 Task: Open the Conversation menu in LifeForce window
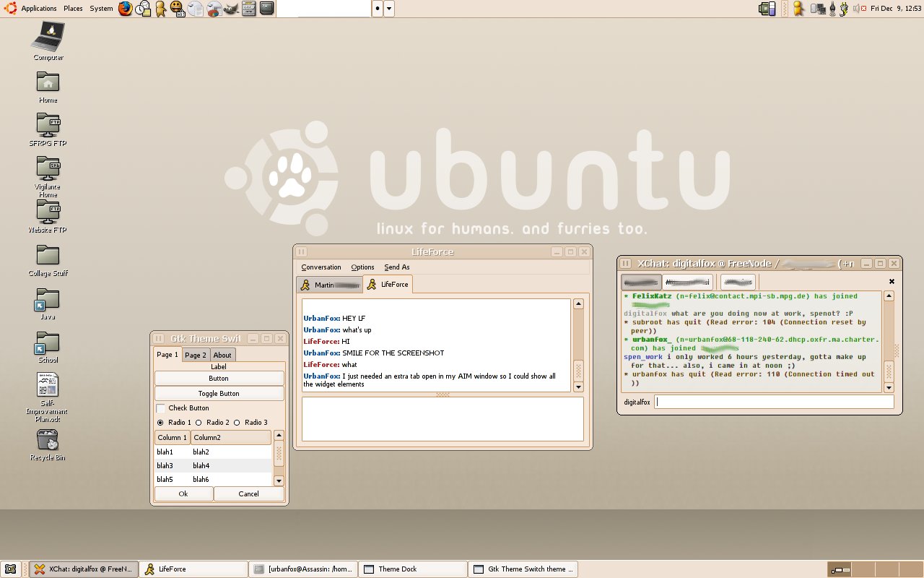(321, 267)
